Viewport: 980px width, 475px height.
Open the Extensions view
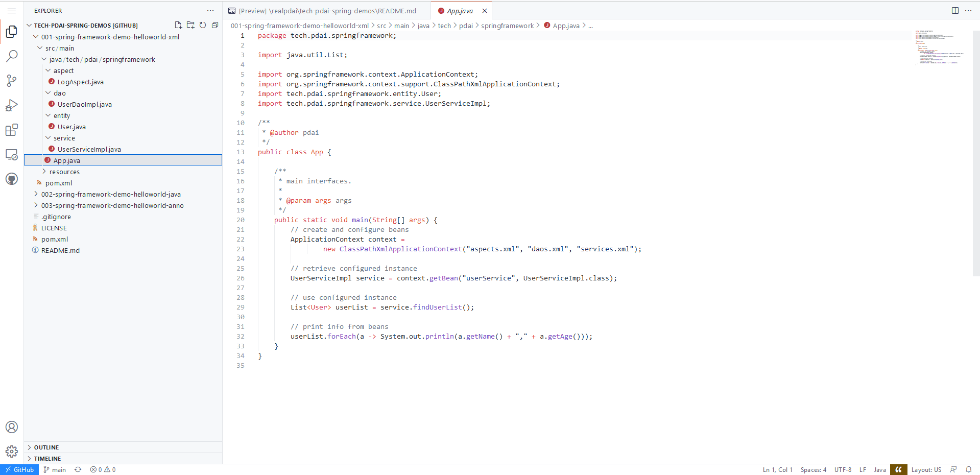click(x=12, y=130)
